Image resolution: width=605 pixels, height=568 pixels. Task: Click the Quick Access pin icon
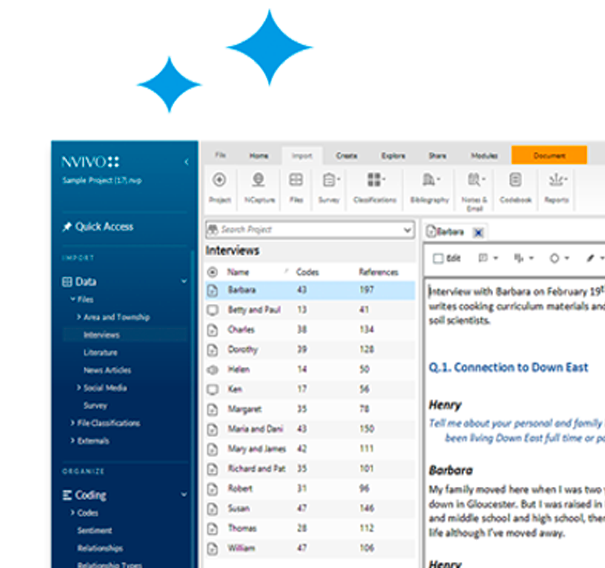coord(67,227)
